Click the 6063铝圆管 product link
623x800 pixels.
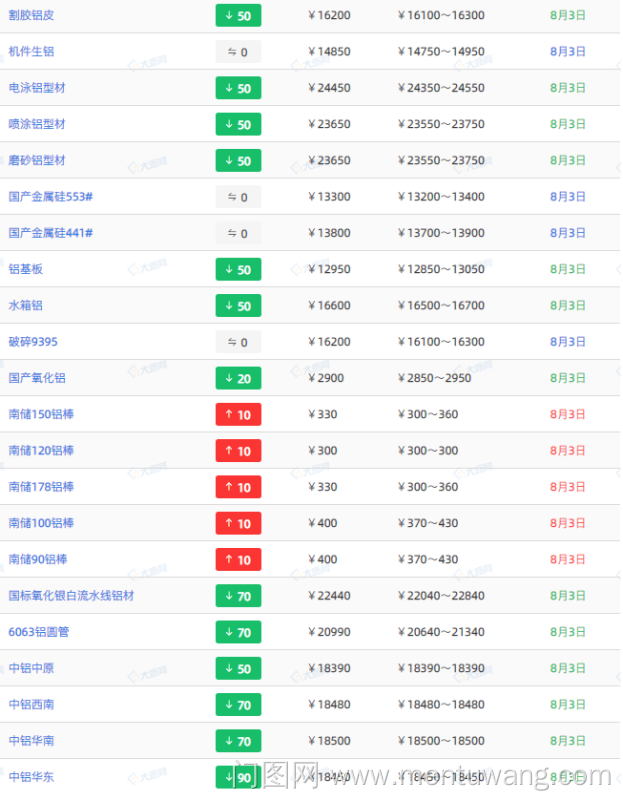pos(39,632)
